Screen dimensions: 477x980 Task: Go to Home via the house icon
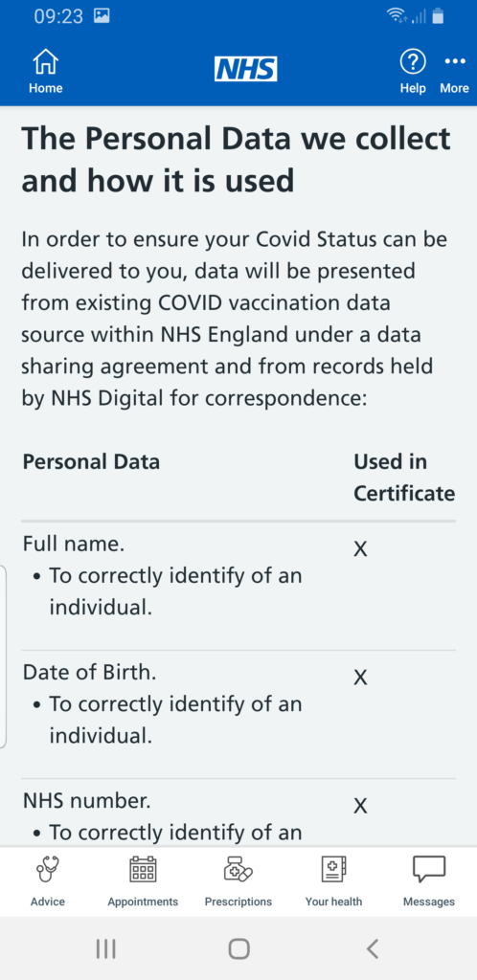(45, 72)
